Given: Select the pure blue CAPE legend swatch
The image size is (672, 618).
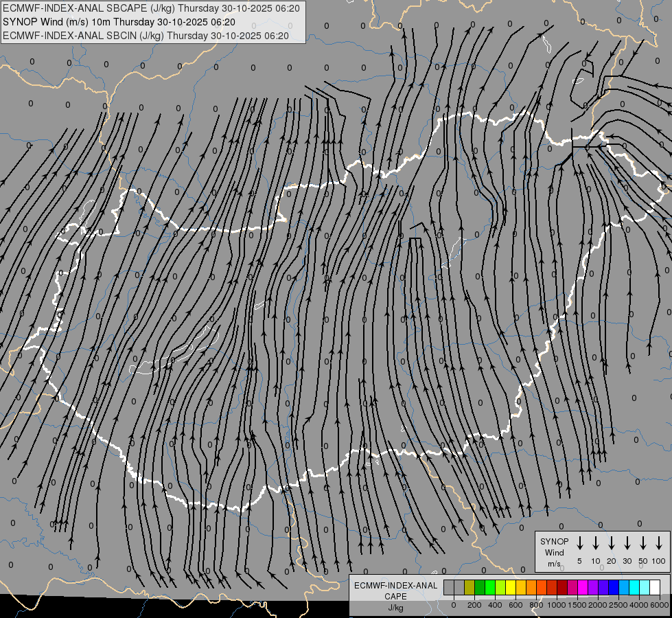Looking at the screenshot, I should click(613, 587).
